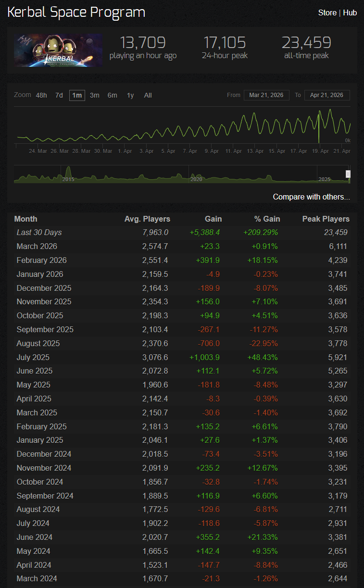
Task: Click the January 2026 gain value -4.9
Action: (214, 274)
